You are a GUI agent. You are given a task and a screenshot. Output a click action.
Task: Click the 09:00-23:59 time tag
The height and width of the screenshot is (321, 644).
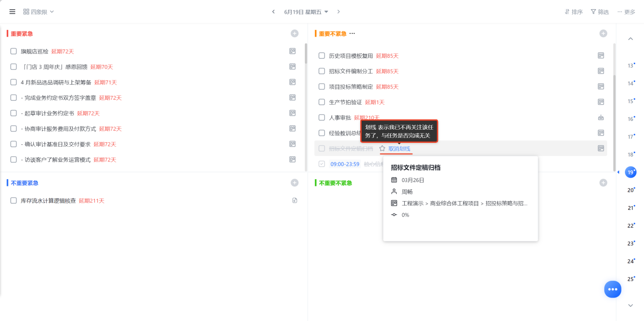[345, 164]
